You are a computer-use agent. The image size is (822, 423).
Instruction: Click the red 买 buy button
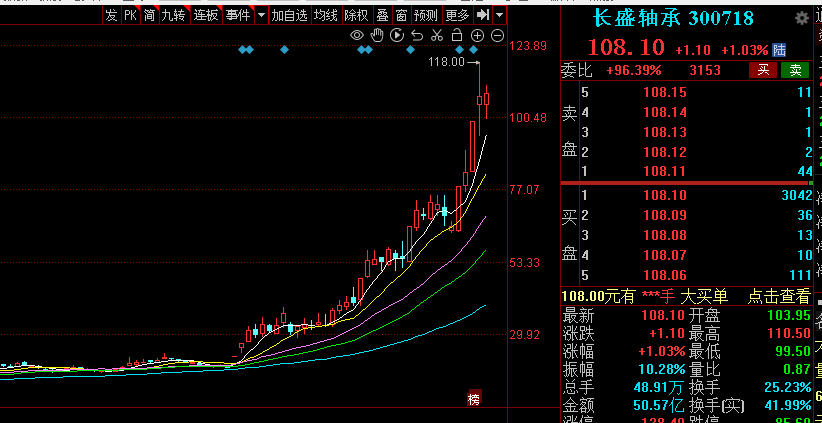763,70
